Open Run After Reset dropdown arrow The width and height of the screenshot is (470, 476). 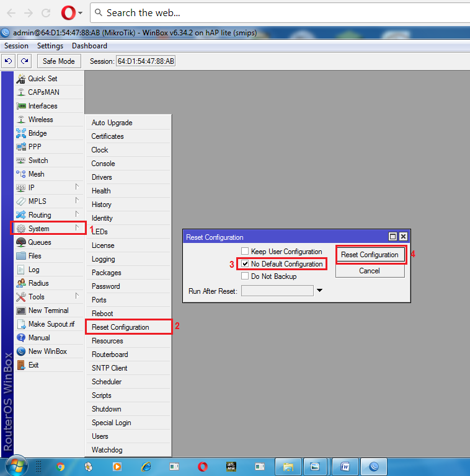[x=319, y=291]
